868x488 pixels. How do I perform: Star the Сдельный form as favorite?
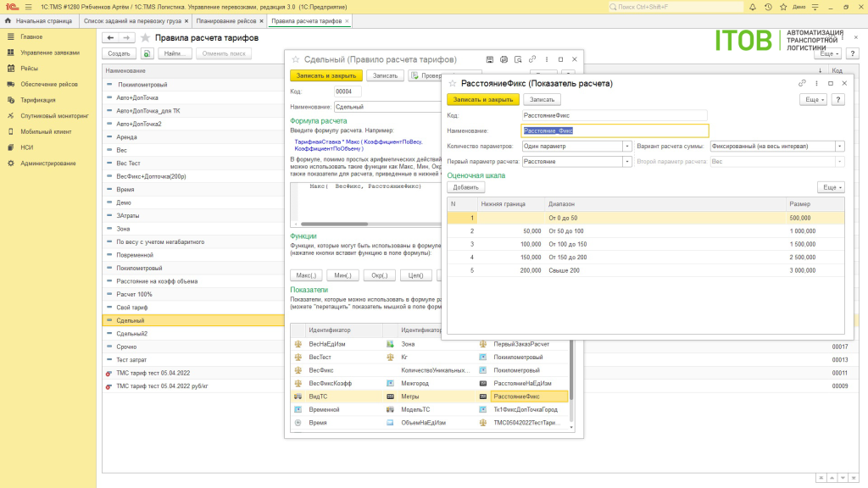click(296, 59)
